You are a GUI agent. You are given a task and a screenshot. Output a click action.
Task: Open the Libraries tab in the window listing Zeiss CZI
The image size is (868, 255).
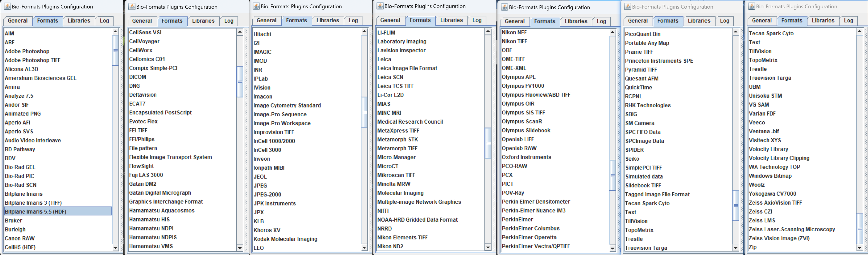pyautogui.click(x=823, y=21)
